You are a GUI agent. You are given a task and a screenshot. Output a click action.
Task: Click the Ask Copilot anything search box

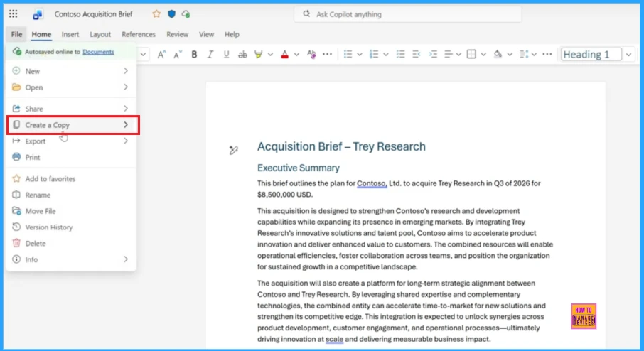click(407, 14)
